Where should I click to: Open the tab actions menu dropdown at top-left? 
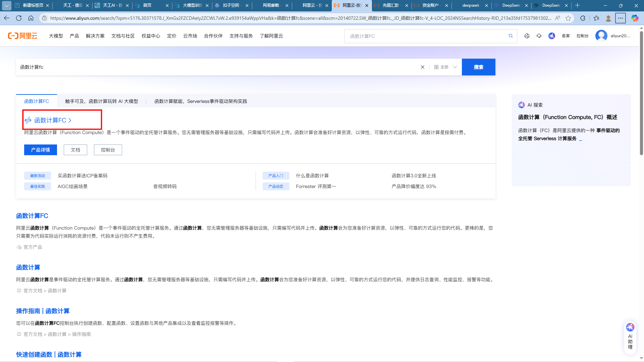point(6,5)
